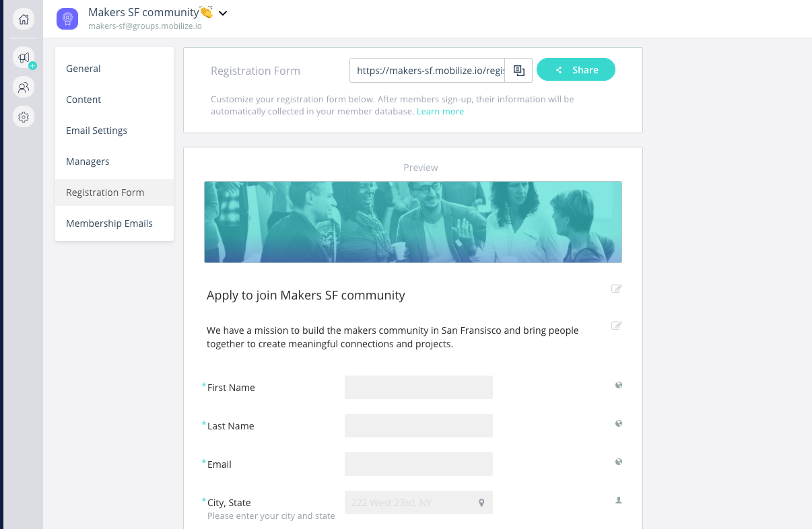This screenshot has width=812, height=529.
Task: Click the registration form URL field
Action: (427, 70)
